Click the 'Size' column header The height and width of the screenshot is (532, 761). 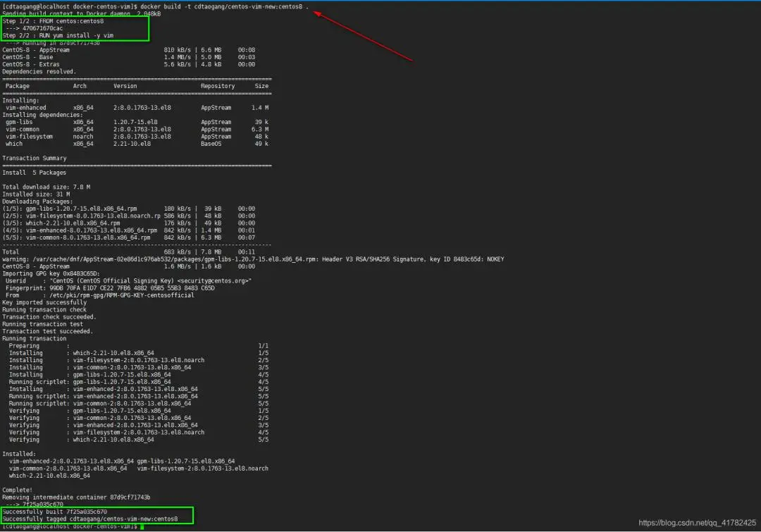click(x=261, y=87)
